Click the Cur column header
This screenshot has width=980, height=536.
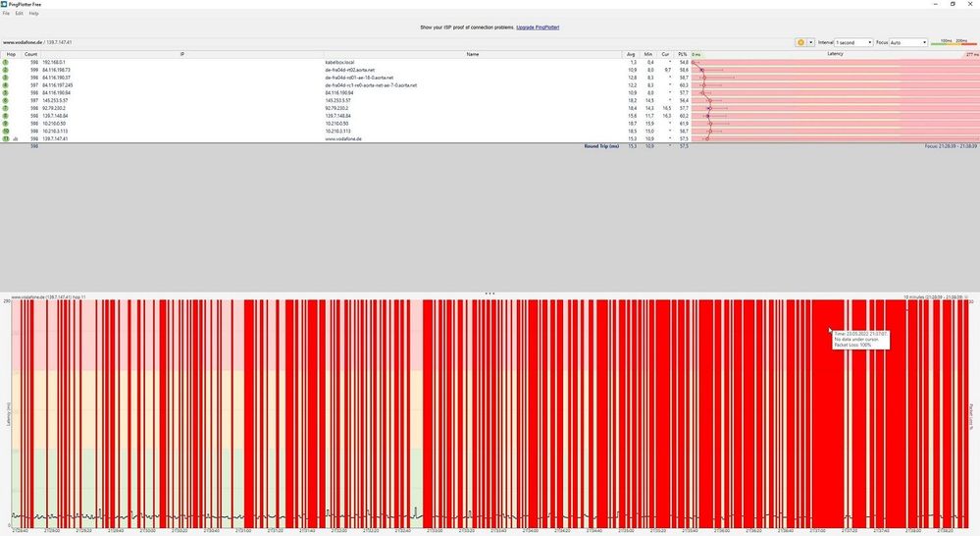(x=665, y=54)
